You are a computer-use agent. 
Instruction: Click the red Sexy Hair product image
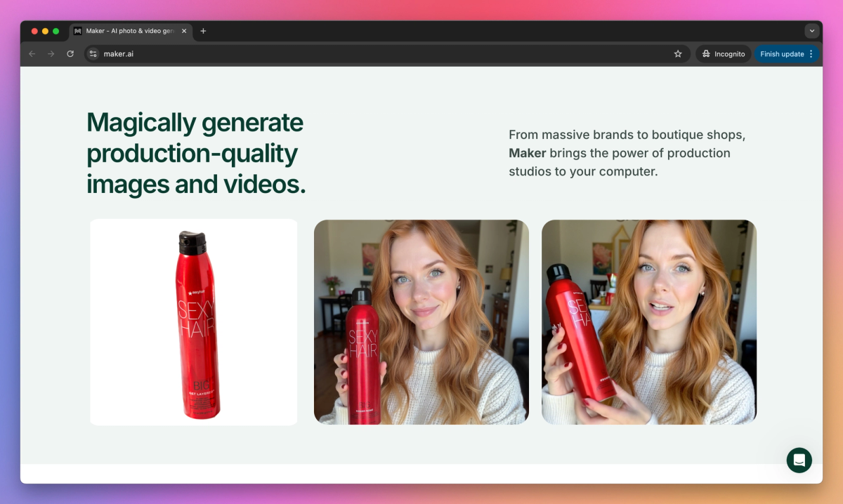click(x=194, y=322)
